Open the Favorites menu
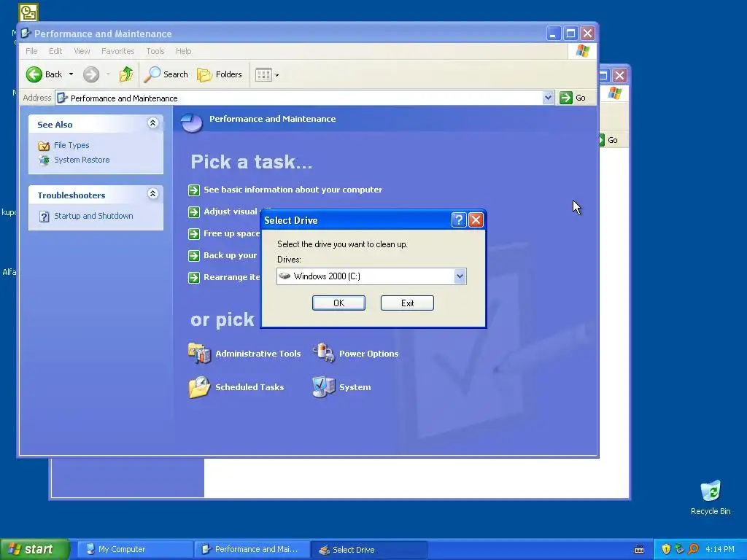 tap(117, 51)
